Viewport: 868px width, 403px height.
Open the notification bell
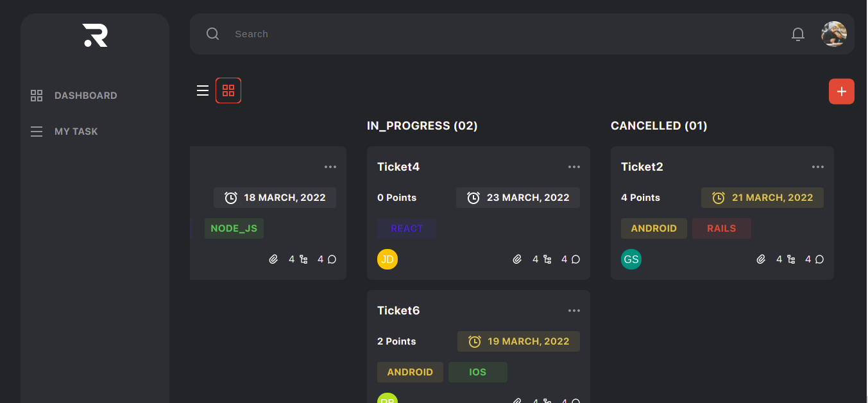click(x=798, y=34)
